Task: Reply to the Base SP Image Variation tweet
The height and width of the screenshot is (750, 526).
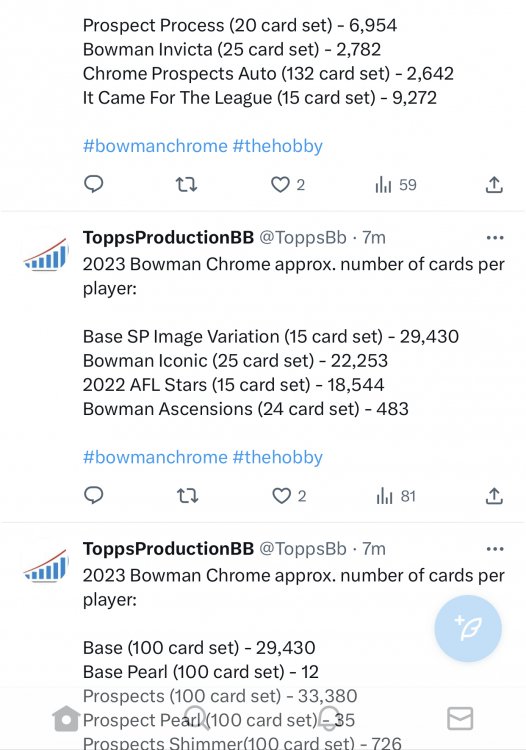Action: pos(94,495)
